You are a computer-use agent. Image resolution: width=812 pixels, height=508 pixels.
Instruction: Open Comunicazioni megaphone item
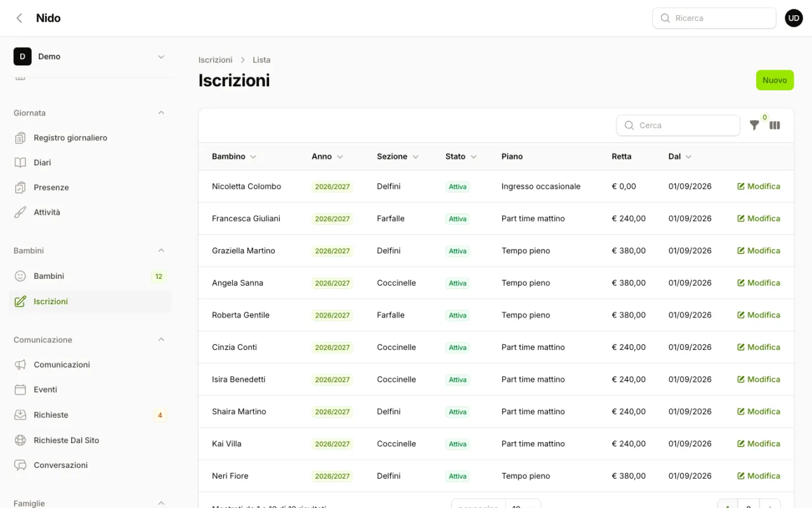click(x=90, y=364)
